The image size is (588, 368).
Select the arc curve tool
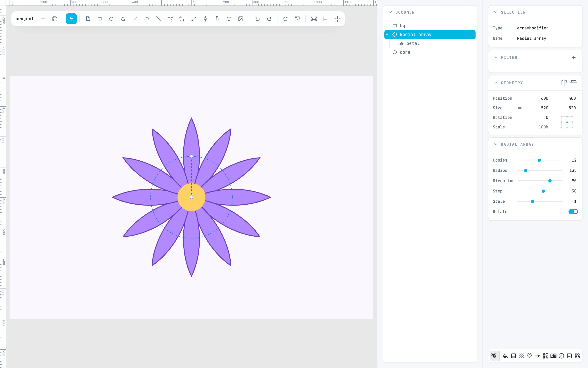[146, 19]
